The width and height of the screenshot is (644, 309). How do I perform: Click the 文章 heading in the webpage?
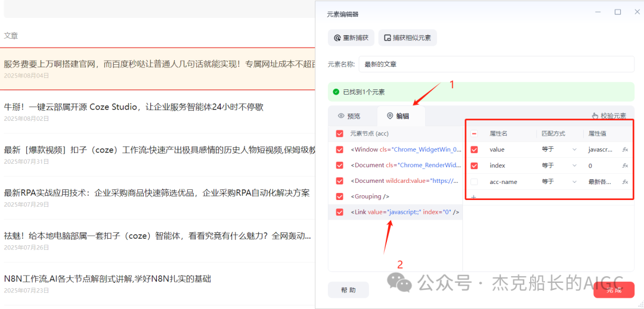11,36
